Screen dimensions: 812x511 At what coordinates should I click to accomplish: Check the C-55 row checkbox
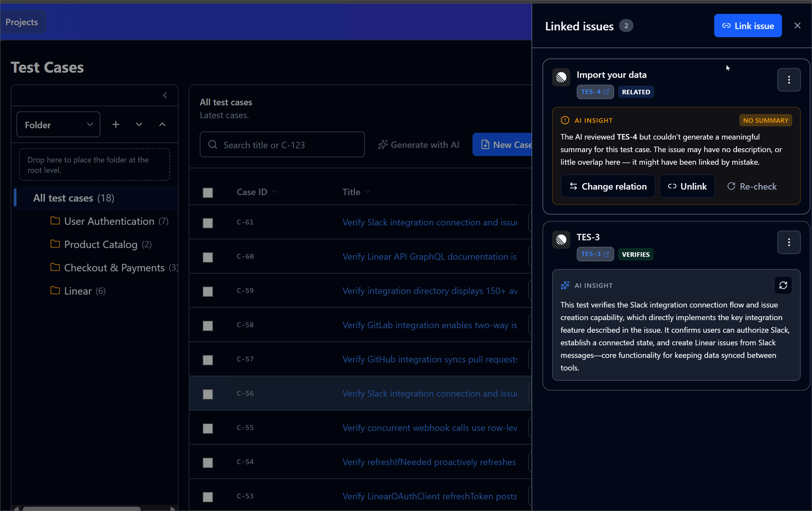tap(208, 429)
